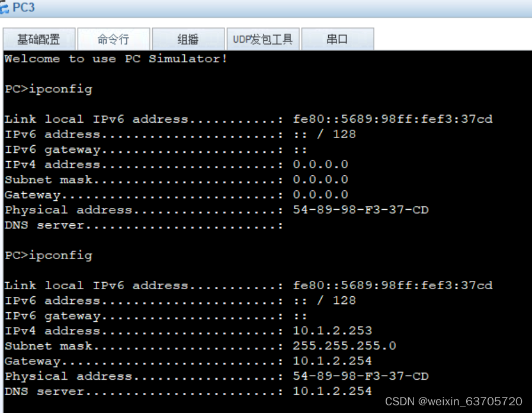Viewport: 532px width, 413px height.
Task: Switch to the UDP发包工具 tab
Action: point(263,39)
